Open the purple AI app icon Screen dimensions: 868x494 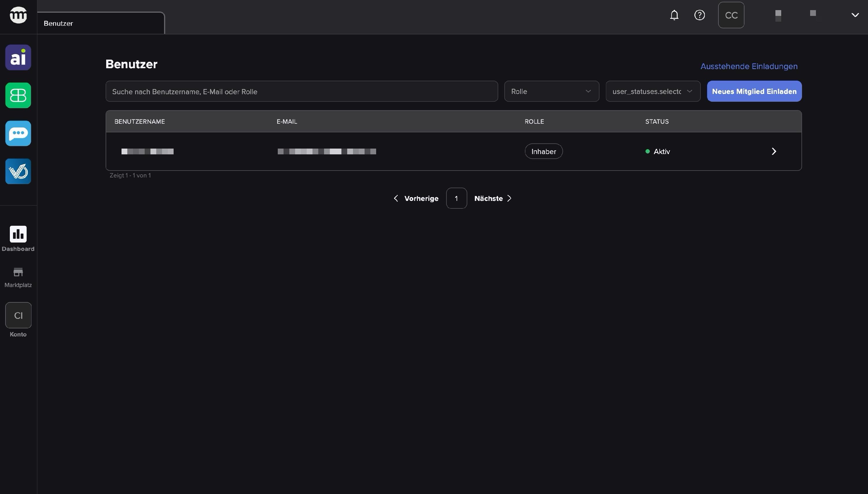[18, 57]
